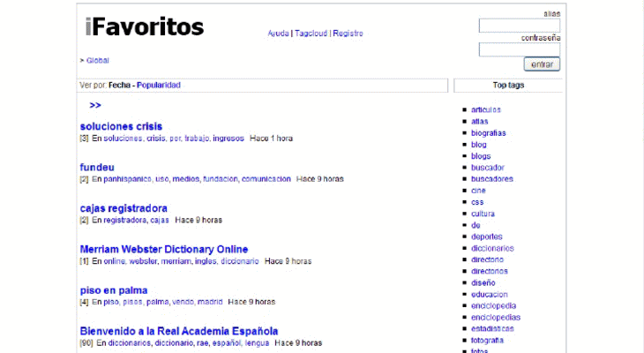Open the fotografia top tag
This screenshot has height=353, width=644.
point(487,341)
